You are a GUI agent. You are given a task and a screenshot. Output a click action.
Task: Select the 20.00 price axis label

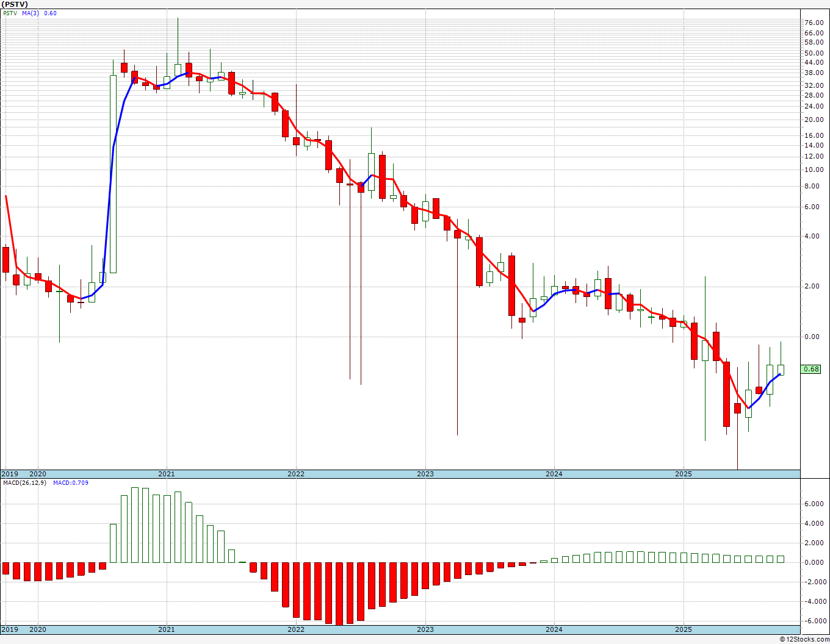point(815,120)
